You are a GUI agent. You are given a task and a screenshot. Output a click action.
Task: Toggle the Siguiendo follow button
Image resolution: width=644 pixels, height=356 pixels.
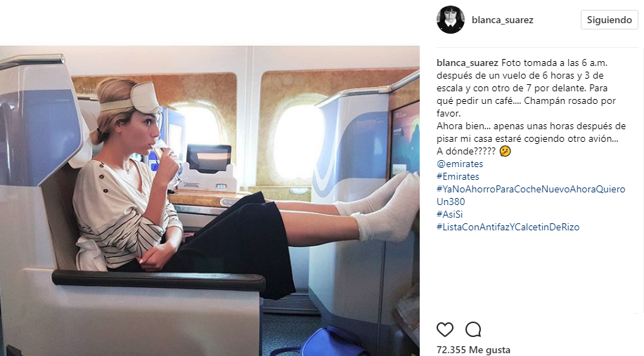609,20
